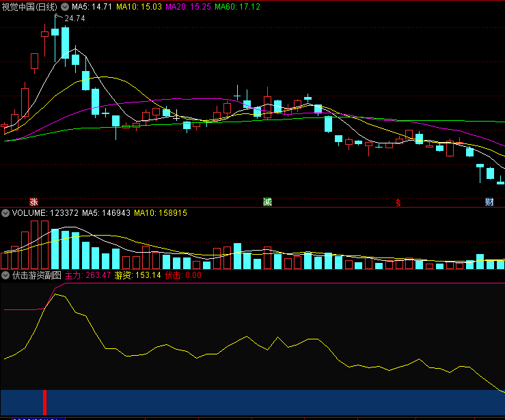Click the MA10: 15.03 label
The width and height of the screenshot is (505, 420).
[x=139, y=7]
